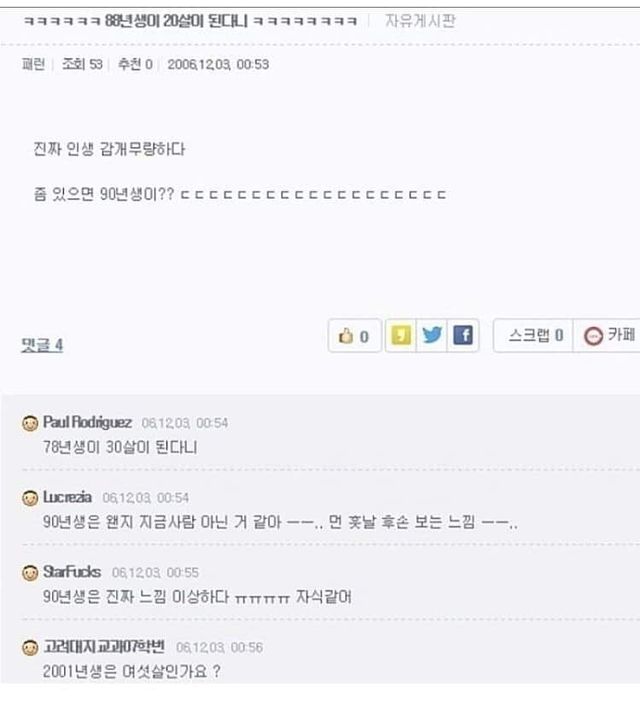The height and width of the screenshot is (704, 640).
Task: Click Lucrezia's smiley avatar icon
Action: tap(30, 498)
